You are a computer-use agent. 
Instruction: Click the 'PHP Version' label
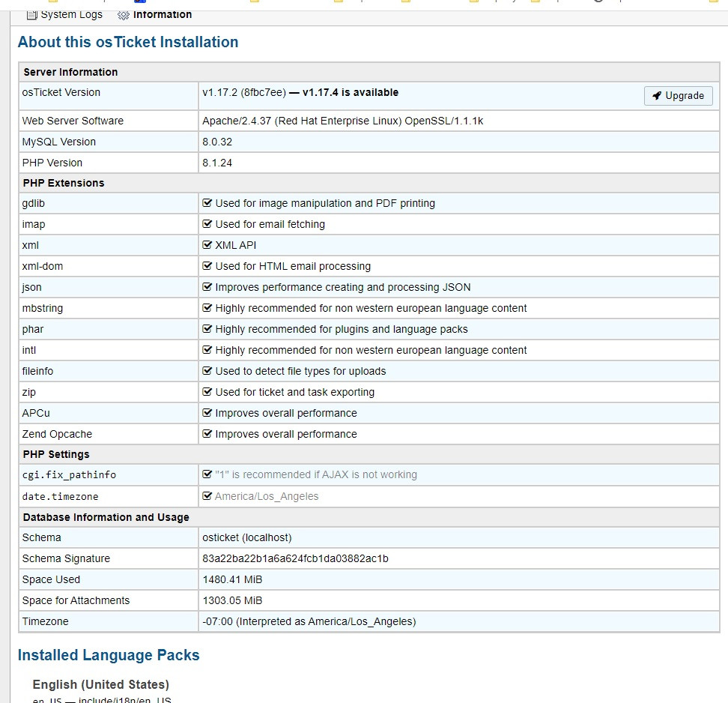pos(52,163)
